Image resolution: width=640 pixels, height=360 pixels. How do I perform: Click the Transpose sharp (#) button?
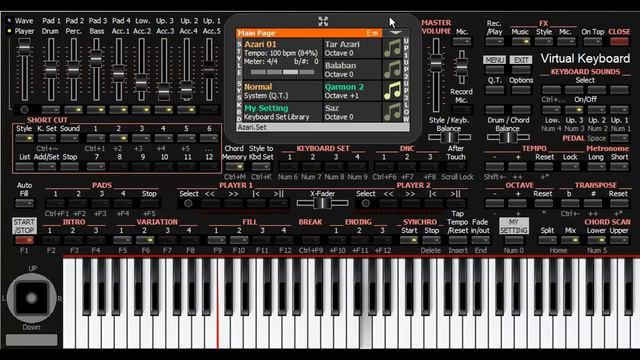pyautogui.click(x=593, y=203)
